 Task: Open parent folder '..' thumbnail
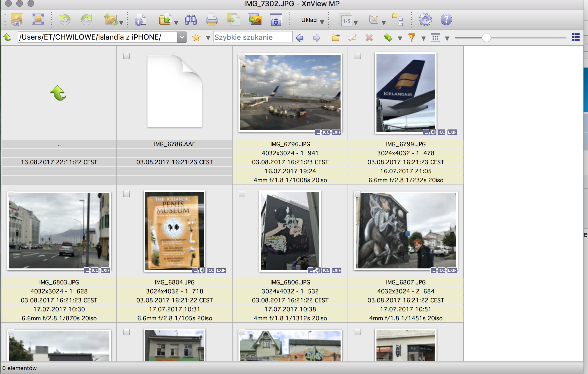pyautogui.click(x=59, y=93)
